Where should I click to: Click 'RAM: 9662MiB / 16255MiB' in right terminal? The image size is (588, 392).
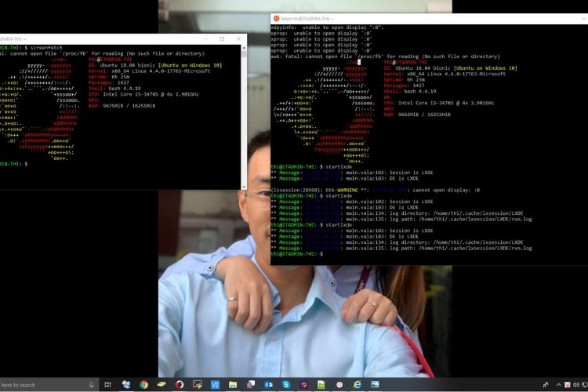coord(417,114)
